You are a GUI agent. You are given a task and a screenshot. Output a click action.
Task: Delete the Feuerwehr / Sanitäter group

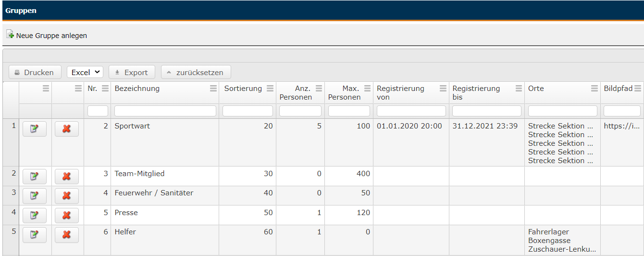coord(67,196)
